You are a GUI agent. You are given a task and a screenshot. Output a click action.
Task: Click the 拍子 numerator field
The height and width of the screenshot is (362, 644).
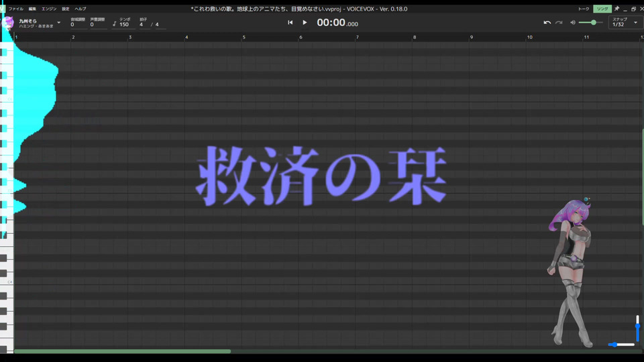[144, 25]
